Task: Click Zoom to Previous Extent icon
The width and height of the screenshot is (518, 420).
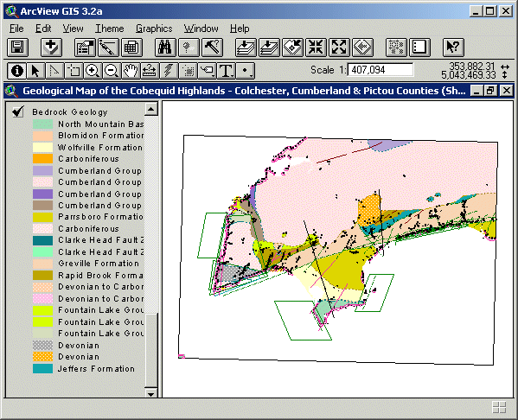Action: [x=362, y=48]
